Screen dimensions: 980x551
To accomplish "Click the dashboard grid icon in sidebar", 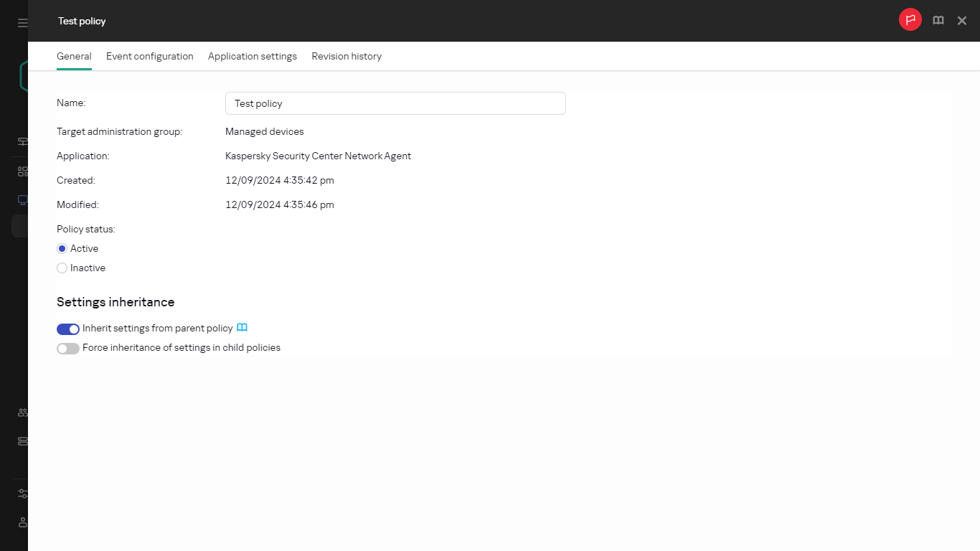I will coord(22,172).
